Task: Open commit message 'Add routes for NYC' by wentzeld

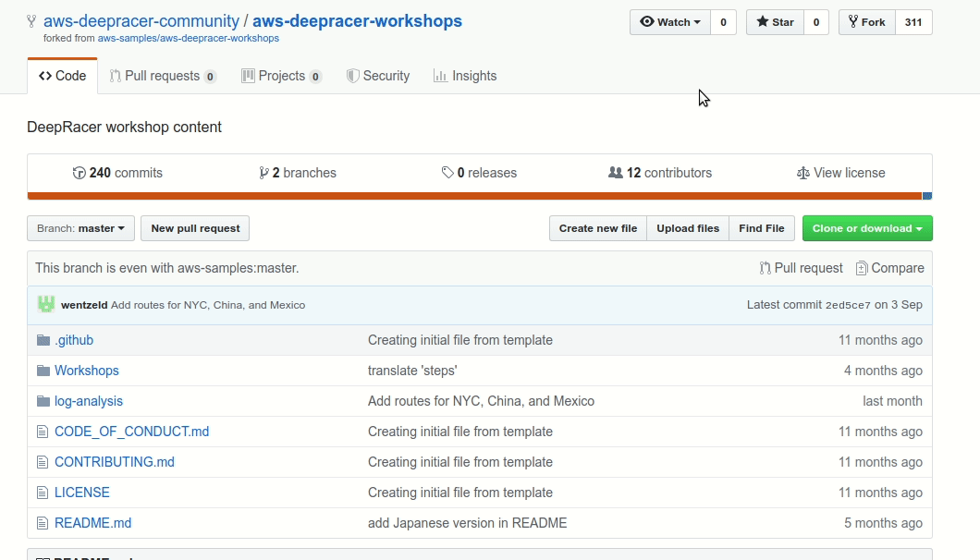Action: coord(208,305)
